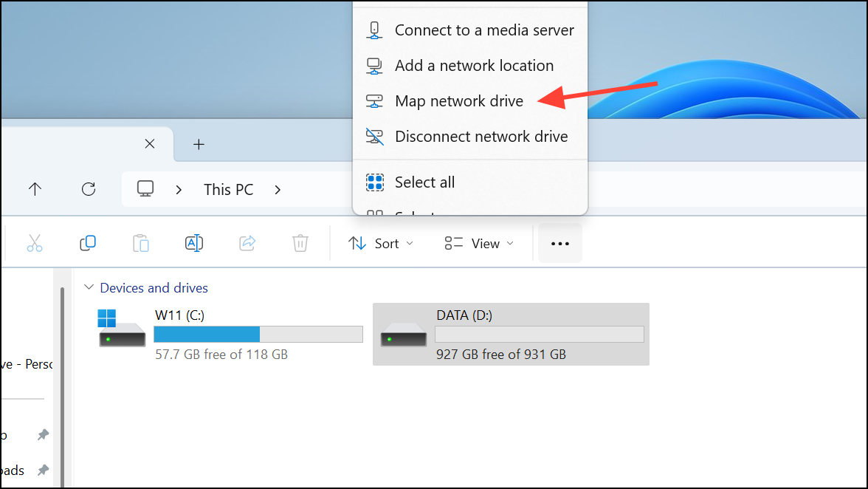Click the This PC icon in address bar
This screenshot has width=868, height=489.
point(145,189)
